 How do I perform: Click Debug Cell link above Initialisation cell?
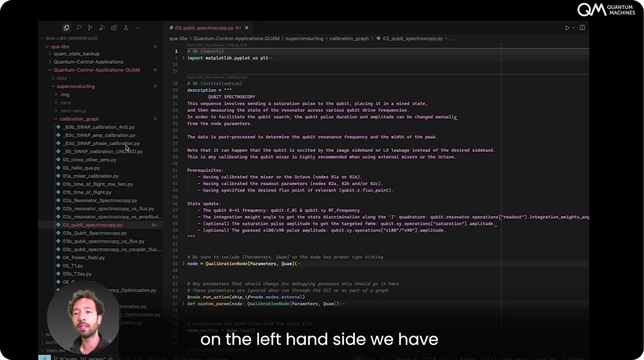coord(237,77)
